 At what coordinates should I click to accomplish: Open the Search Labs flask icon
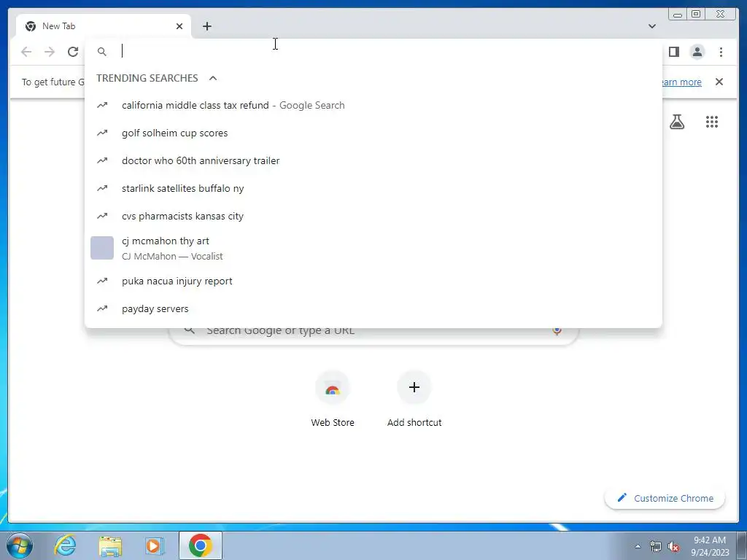coord(676,122)
